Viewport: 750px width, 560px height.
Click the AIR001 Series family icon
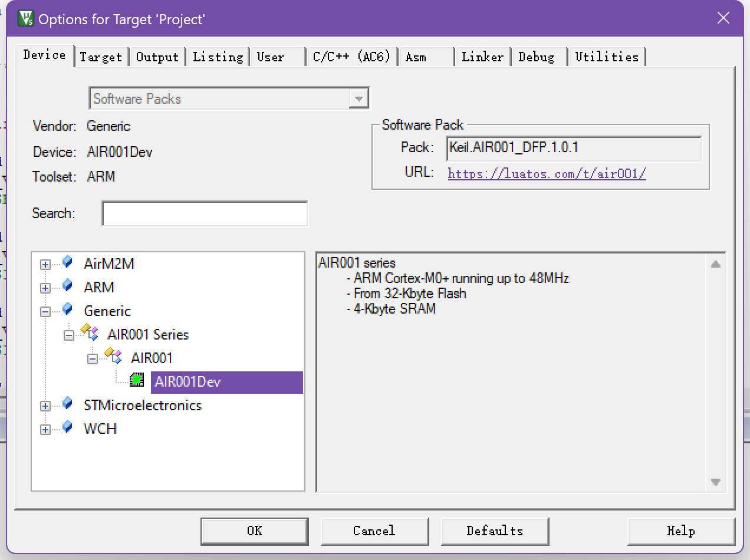click(x=89, y=332)
